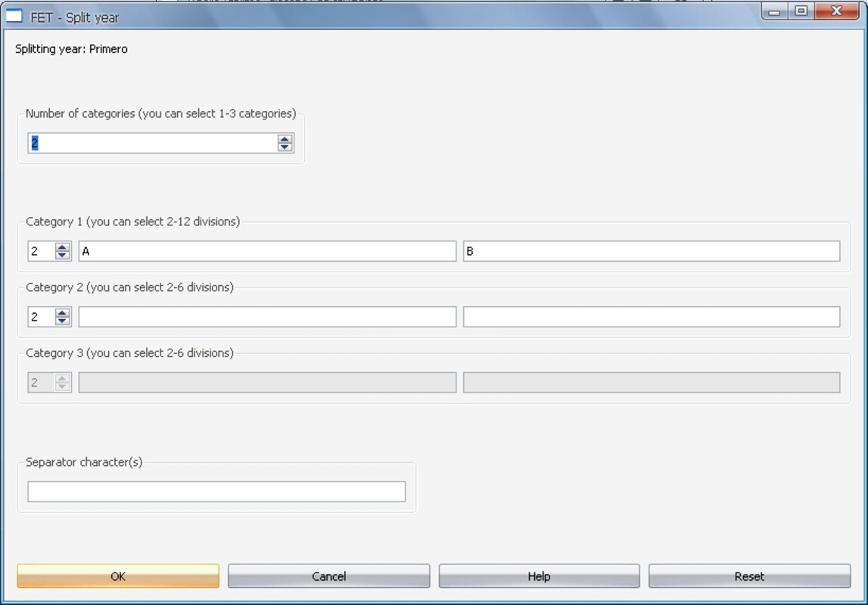Increase Category 1 divisions count

coord(62,247)
